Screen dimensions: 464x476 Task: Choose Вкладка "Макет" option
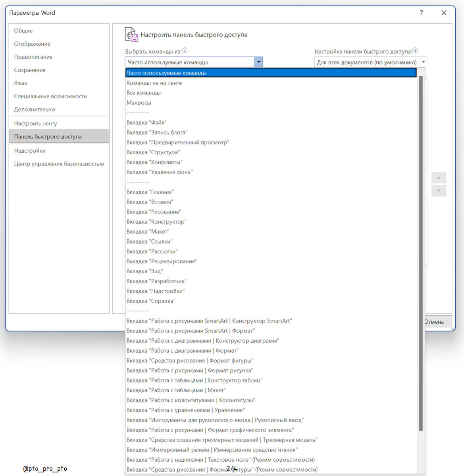(271, 232)
